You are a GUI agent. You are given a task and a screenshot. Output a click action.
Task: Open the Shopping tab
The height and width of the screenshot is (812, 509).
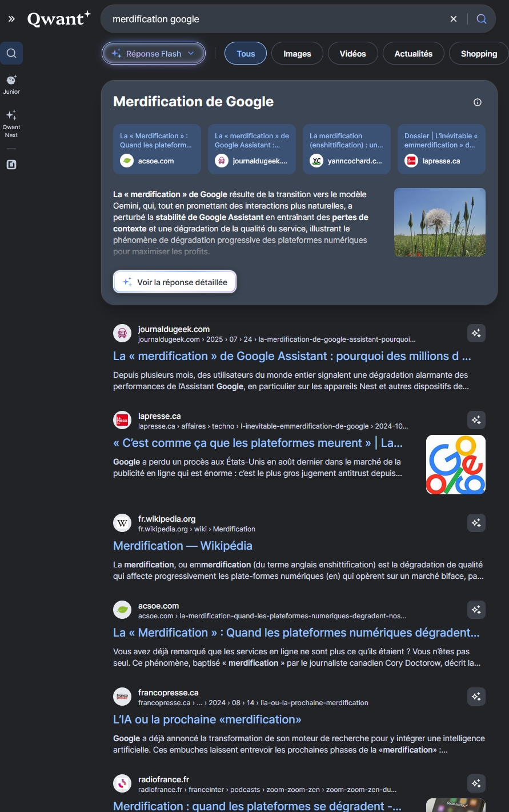click(x=479, y=54)
